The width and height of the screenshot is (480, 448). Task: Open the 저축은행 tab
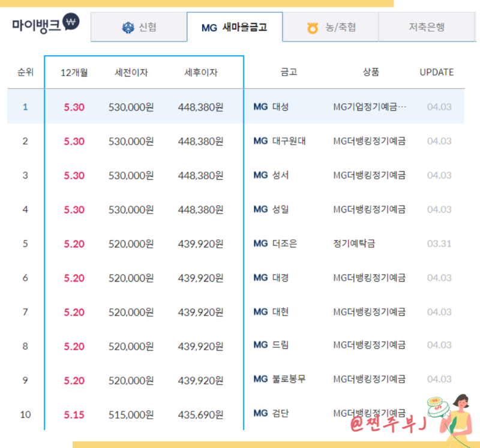tap(427, 27)
